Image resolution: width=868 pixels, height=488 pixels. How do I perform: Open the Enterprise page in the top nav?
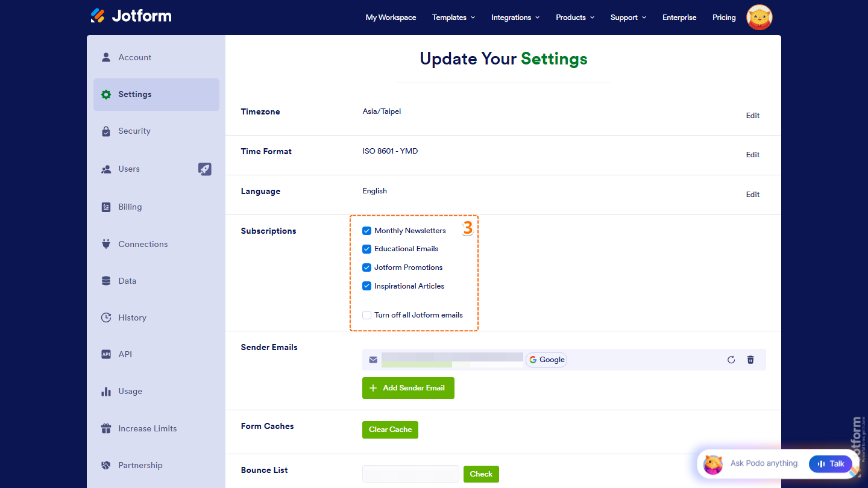click(x=679, y=17)
